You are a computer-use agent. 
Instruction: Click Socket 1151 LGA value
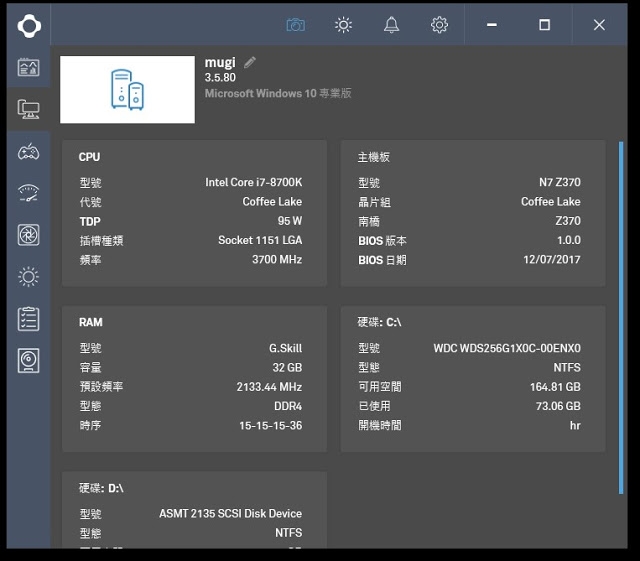click(x=260, y=240)
